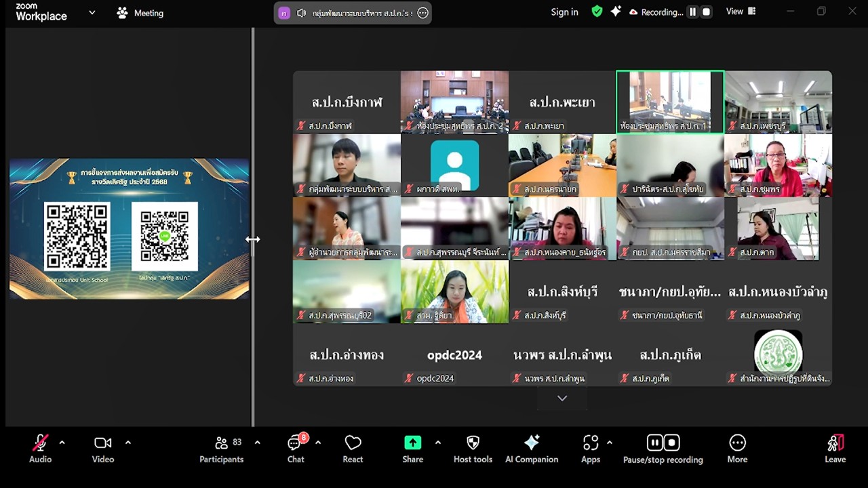Click the chat unread badge 8
This screenshot has height=488, width=868.
tap(303, 438)
